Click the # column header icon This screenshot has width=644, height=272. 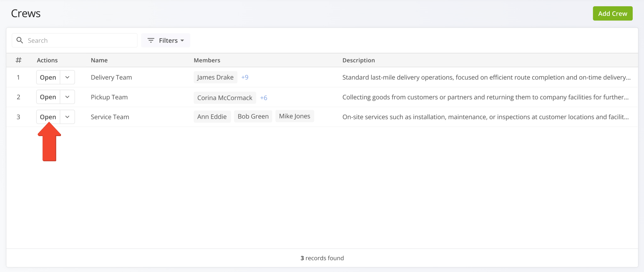pyautogui.click(x=19, y=60)
